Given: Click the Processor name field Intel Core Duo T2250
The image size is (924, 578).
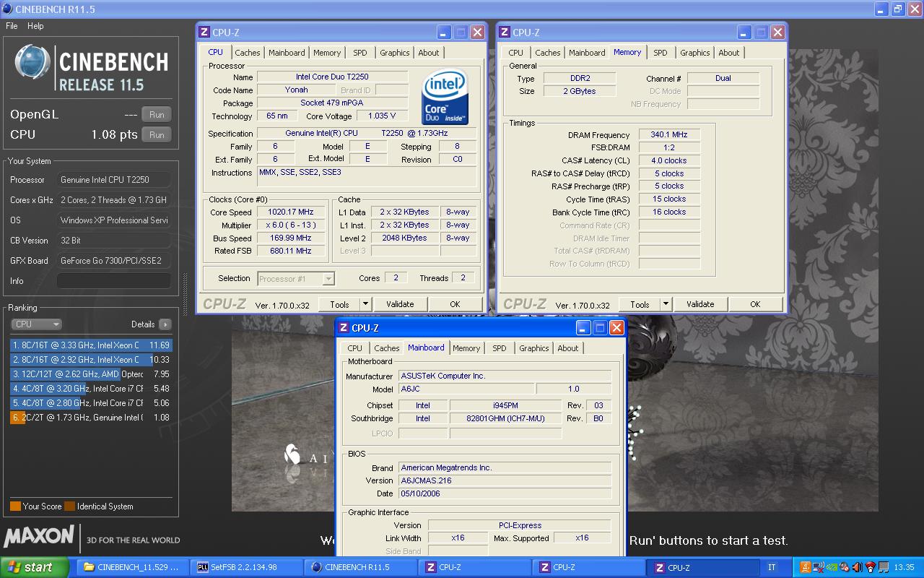Looking at the screenshot, I should (x=333, y=77).
